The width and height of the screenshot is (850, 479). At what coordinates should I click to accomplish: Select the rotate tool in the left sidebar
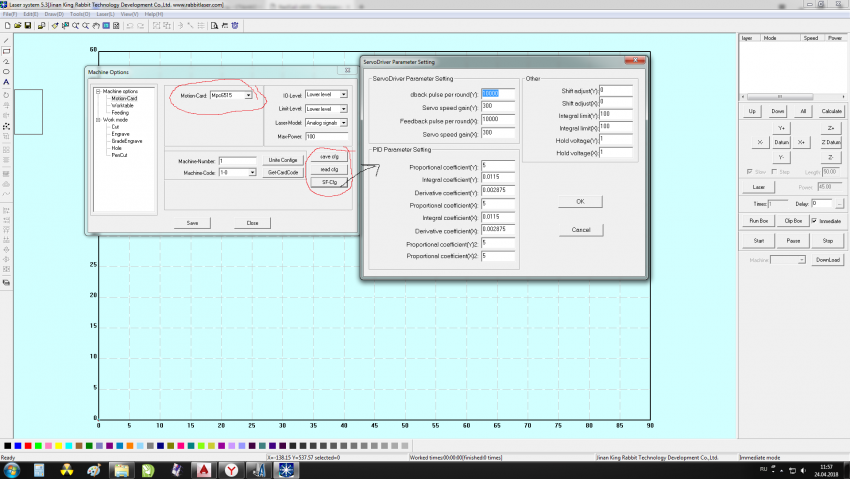coord(6,95)
